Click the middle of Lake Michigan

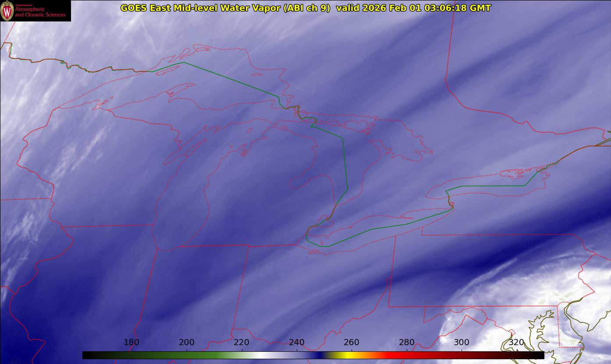pyautogui.click(x=184, y=193)
